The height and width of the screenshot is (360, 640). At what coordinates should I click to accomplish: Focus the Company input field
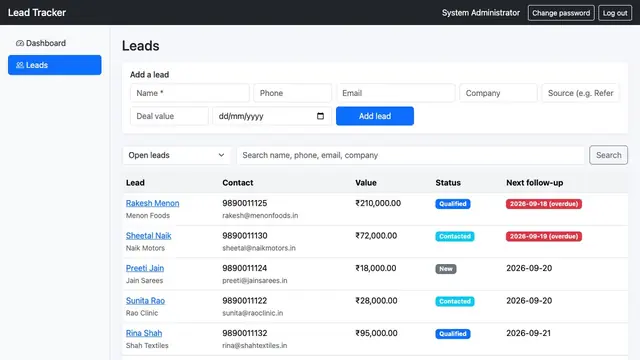498,93
